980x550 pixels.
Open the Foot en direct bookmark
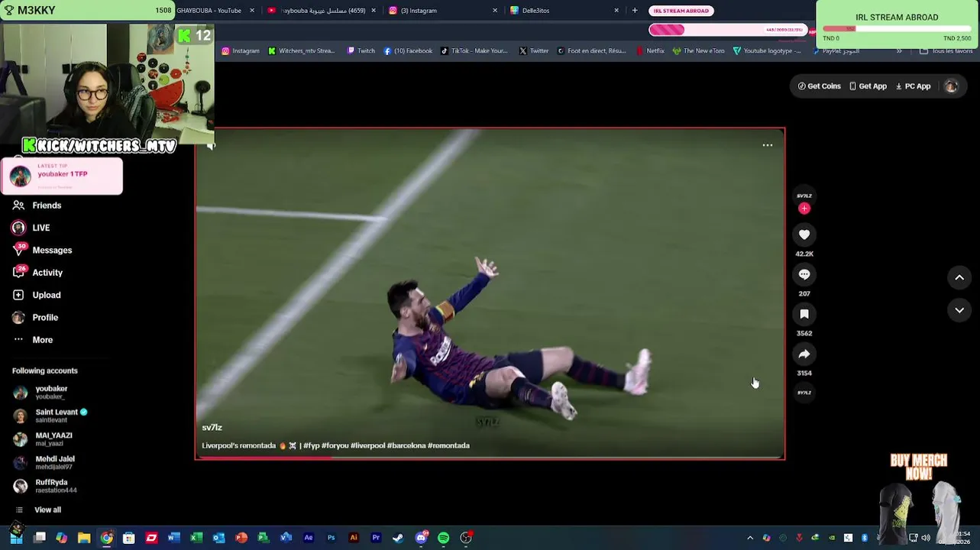pyautogui.click(x=592, y=51)
